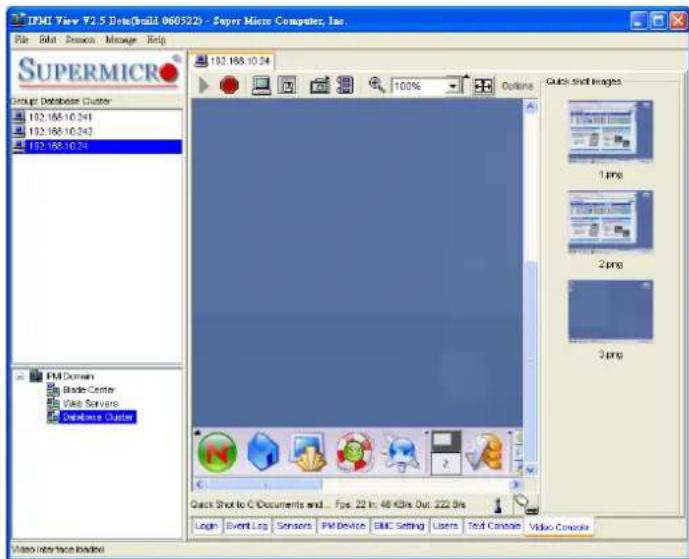Click the framed screen icon beside monitor

pos(287,85)
